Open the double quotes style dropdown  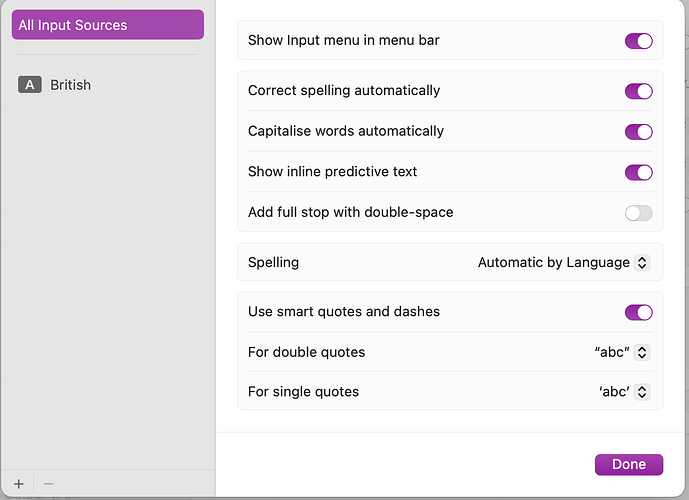click(621, 352)
